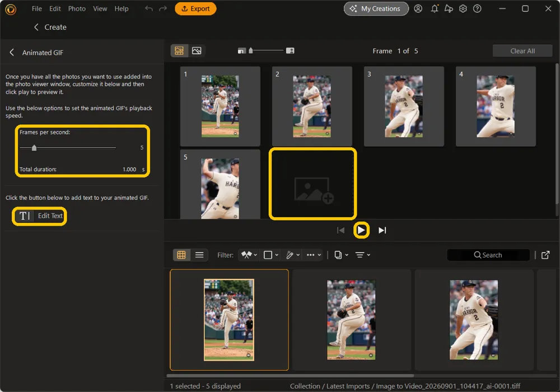The height and width of the screenshot is (392, 560).
Task: Jump to the first frame
Action: (340, 230)
